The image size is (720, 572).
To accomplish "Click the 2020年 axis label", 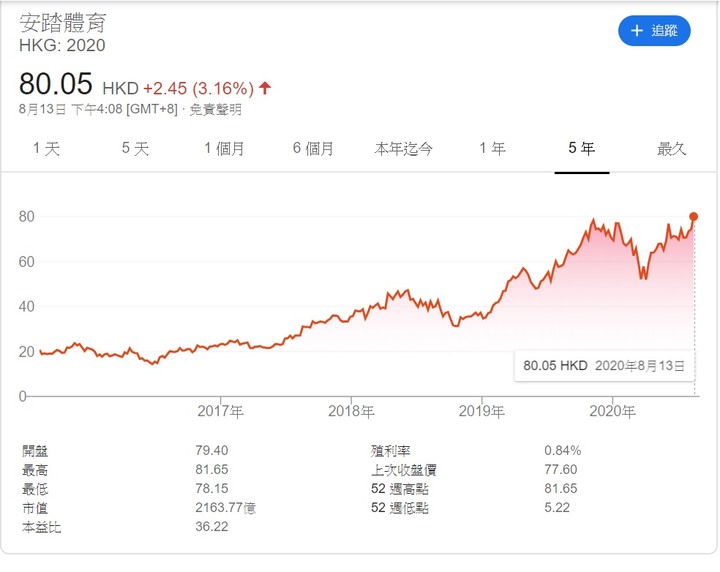I will tap(612, 411).
